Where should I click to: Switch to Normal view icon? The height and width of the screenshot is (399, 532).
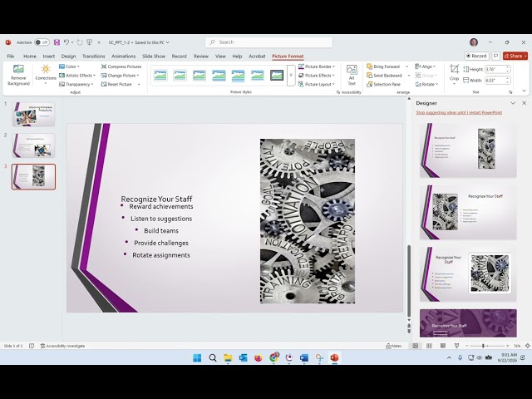coord(416,346)
